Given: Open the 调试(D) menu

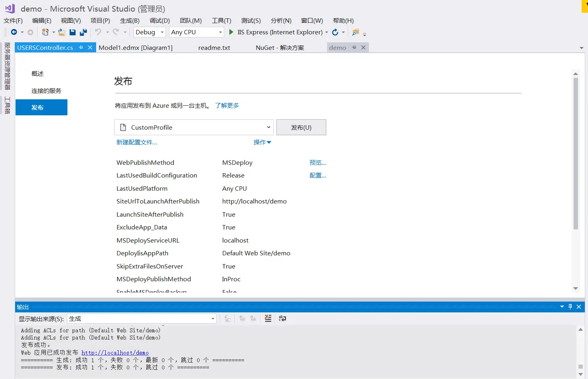Looking at the screenshot, I should [x=160, y=21].
